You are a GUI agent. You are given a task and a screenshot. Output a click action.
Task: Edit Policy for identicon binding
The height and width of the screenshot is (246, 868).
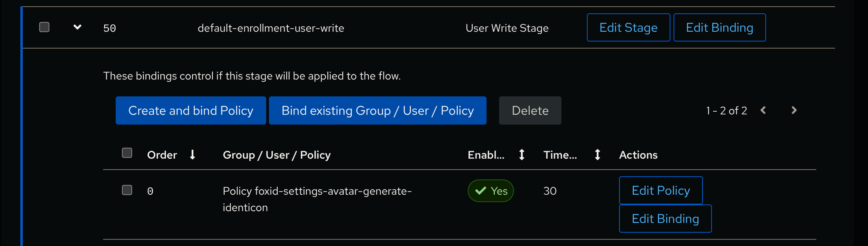661,190
